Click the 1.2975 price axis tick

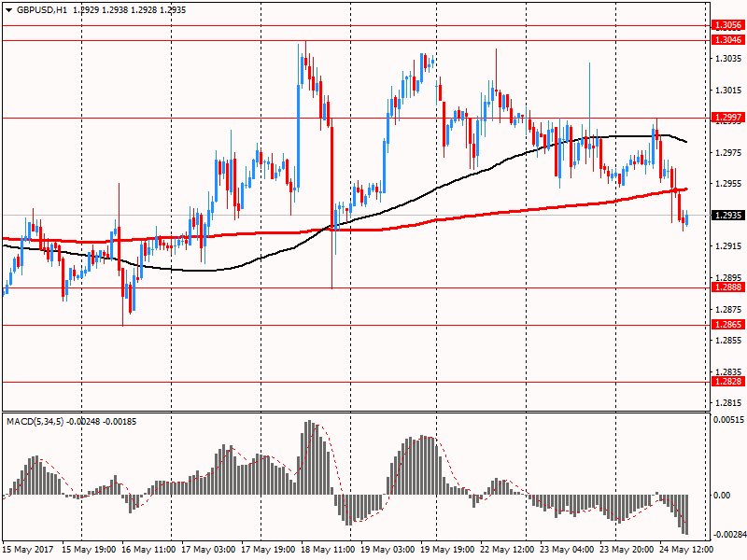tap(729, 152)
